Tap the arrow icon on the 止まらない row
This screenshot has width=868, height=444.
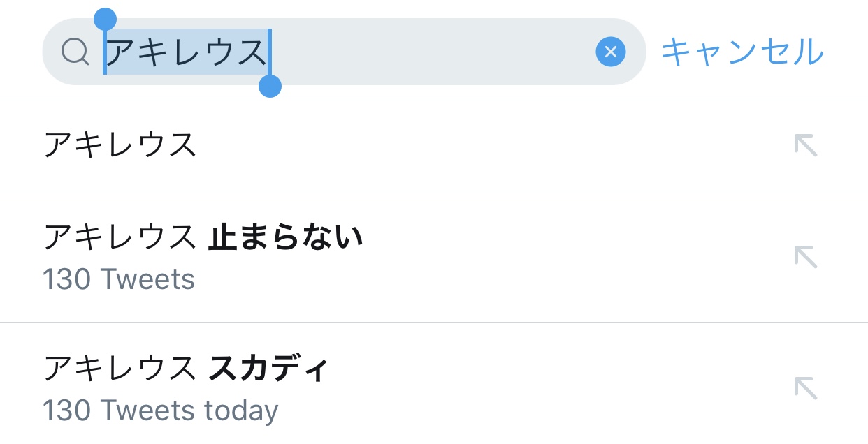(806, 257)
